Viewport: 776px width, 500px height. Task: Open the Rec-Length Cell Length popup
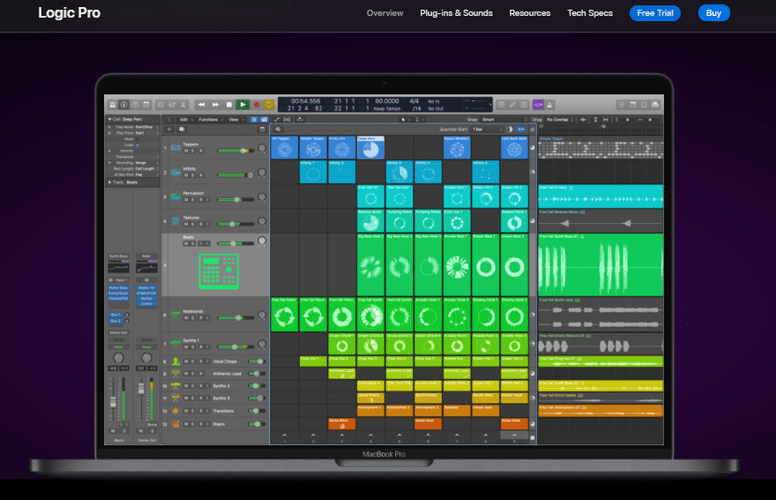pyautogui.click(x=146, y=169)
